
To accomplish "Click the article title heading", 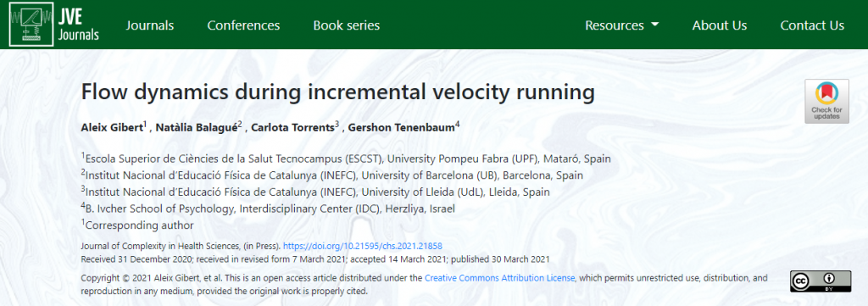I will coord(337,93).
